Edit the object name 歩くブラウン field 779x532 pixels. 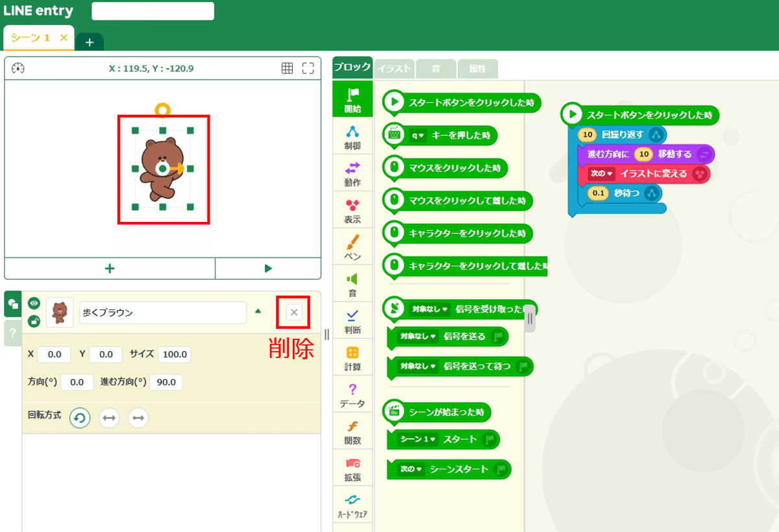[163, 312]
